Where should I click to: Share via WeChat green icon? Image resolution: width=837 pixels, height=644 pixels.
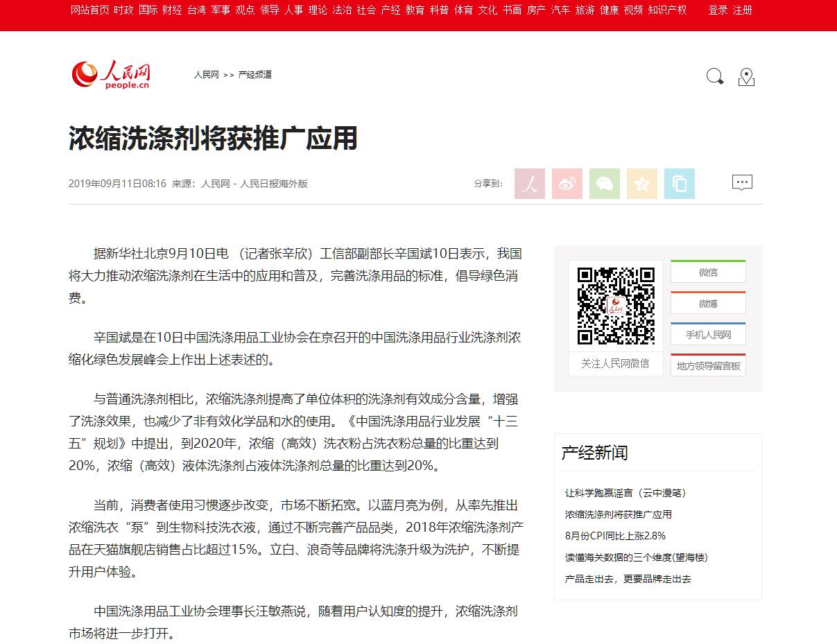click(605, 184)
